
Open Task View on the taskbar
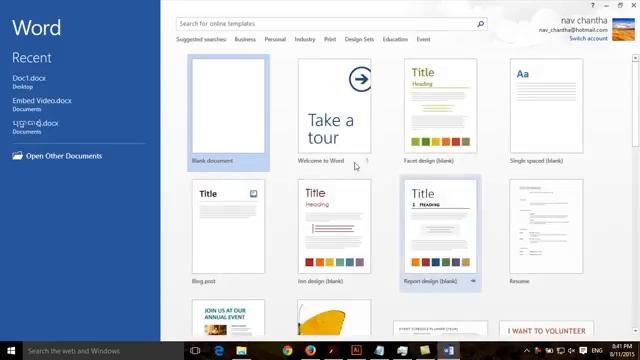point(195,351)
